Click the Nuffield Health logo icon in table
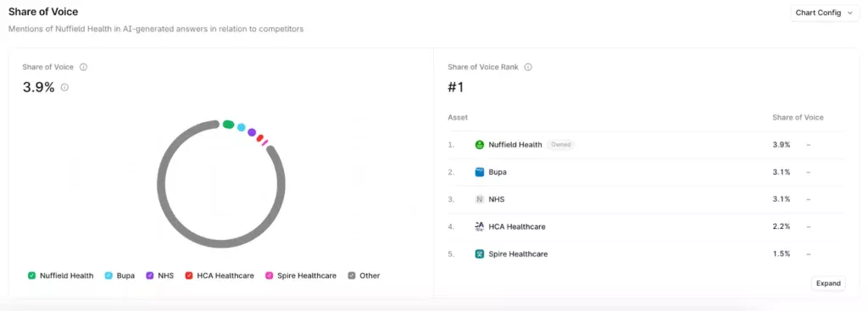The height and width of the screenshot is (311, 868). (480, 144)
